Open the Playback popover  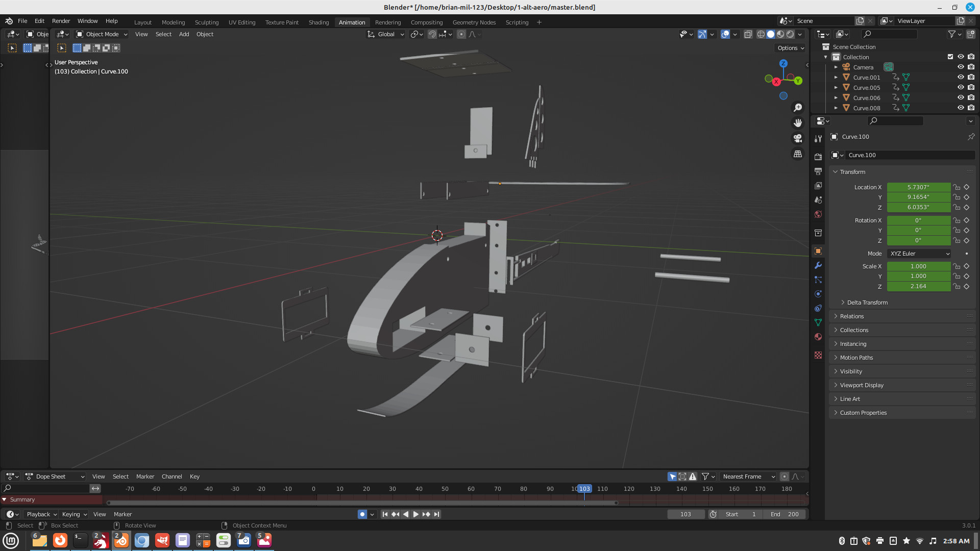pyautogui.click(x=41, y=514)
